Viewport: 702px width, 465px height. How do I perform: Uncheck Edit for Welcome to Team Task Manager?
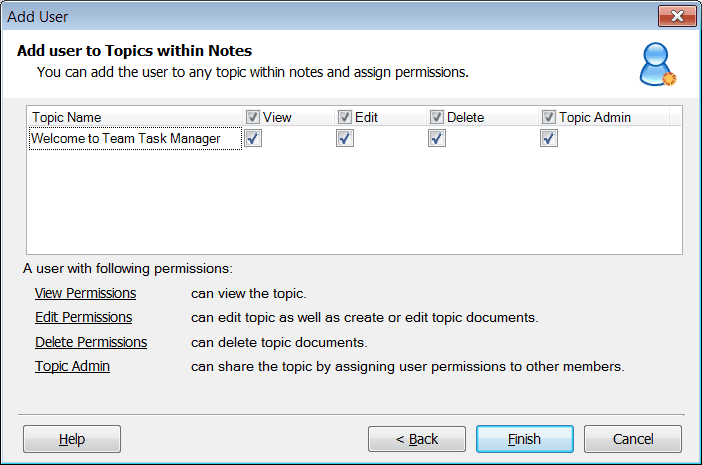pyautogui.click(x=345, y=139)
